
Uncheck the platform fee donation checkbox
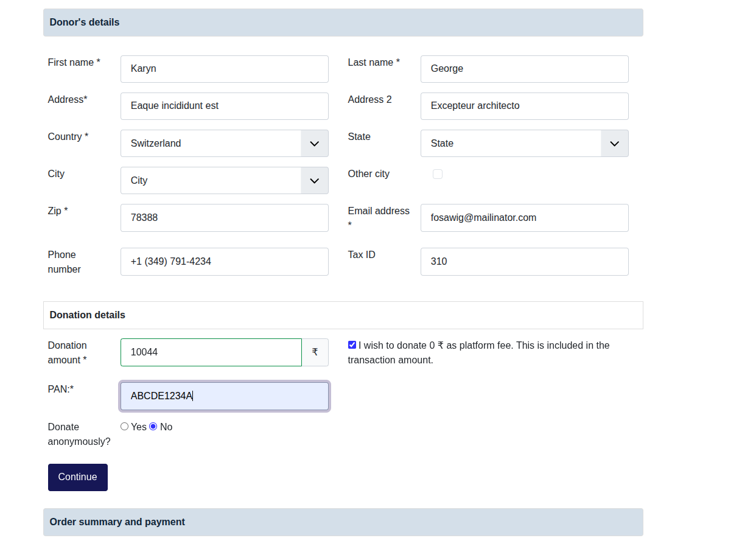coord(352,345)
